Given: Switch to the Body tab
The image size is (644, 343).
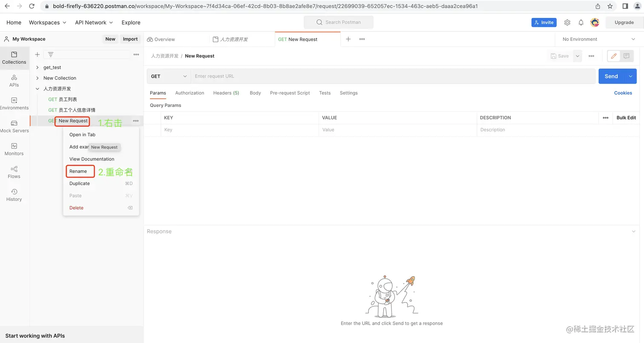Looking at the screenshot, I should click(x=255, y=93).
